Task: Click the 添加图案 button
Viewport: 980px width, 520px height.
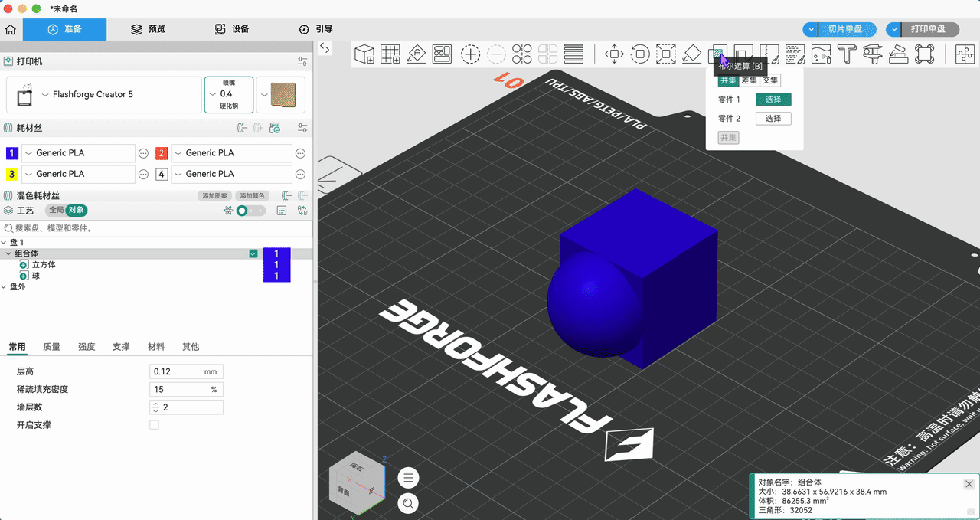Action: pyautogui.click(x=214, y=196)
